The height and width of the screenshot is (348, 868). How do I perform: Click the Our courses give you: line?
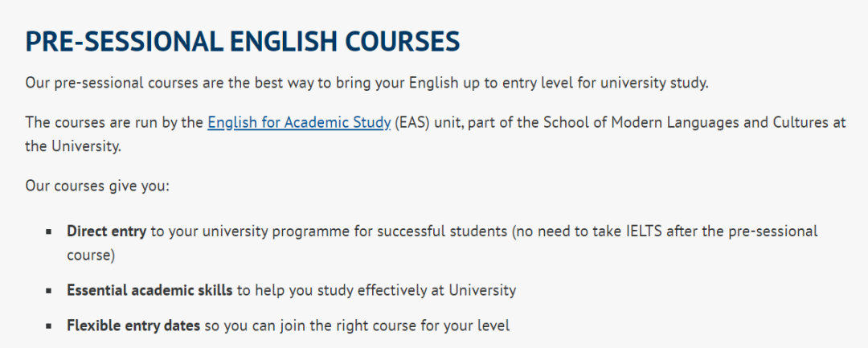pos(97,186)
